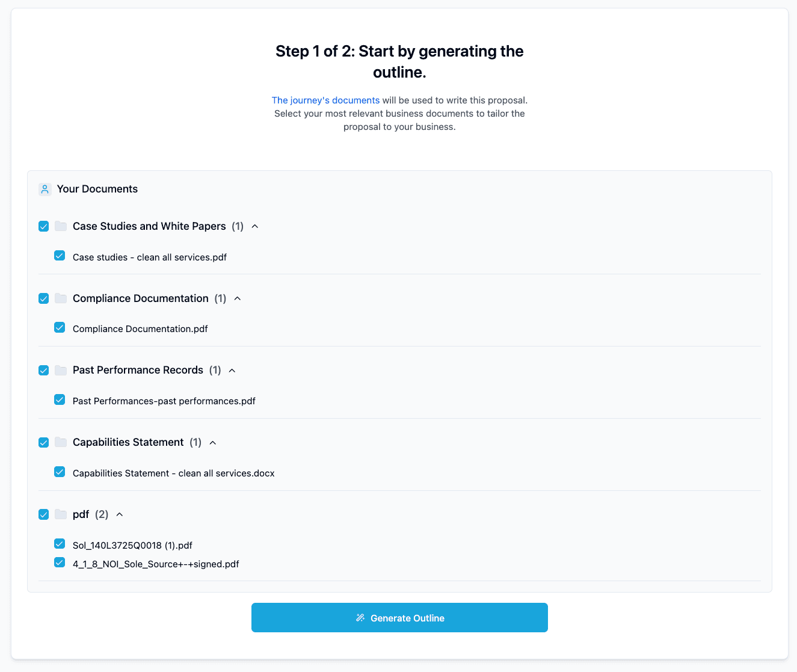This screenshot has width=797, height=672.
Task: Click the sparkle icon on Generate Outline button
Action: coord(360,617)
